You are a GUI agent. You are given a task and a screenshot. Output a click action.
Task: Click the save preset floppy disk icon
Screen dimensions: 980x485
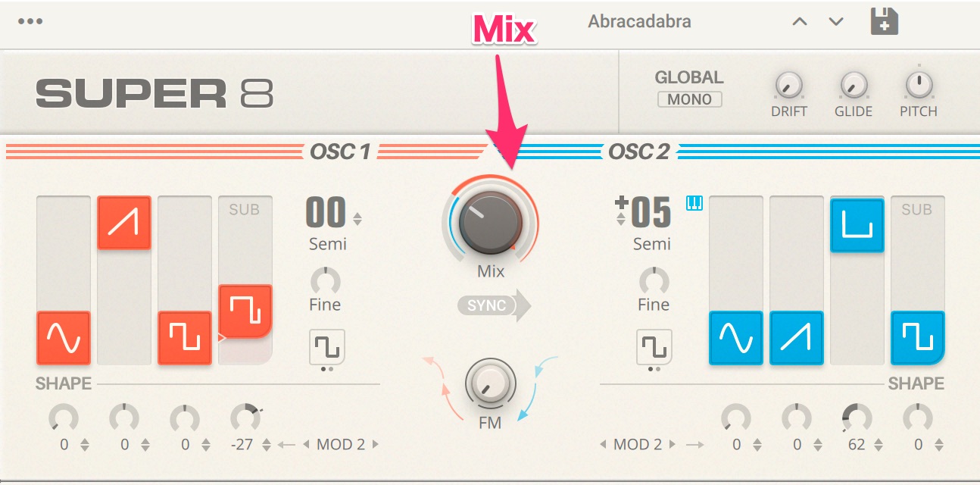pos(884,21)
